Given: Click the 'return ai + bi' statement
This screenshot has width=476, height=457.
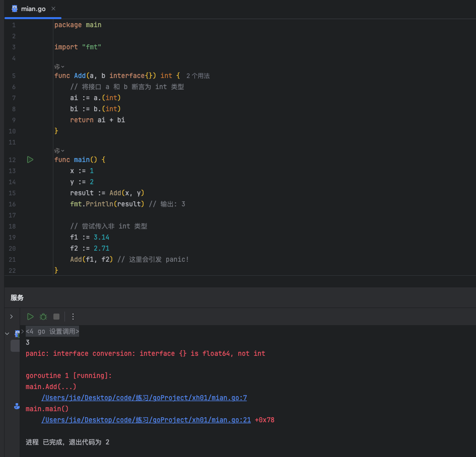Looking at the screenshot, I should (97, 120).
